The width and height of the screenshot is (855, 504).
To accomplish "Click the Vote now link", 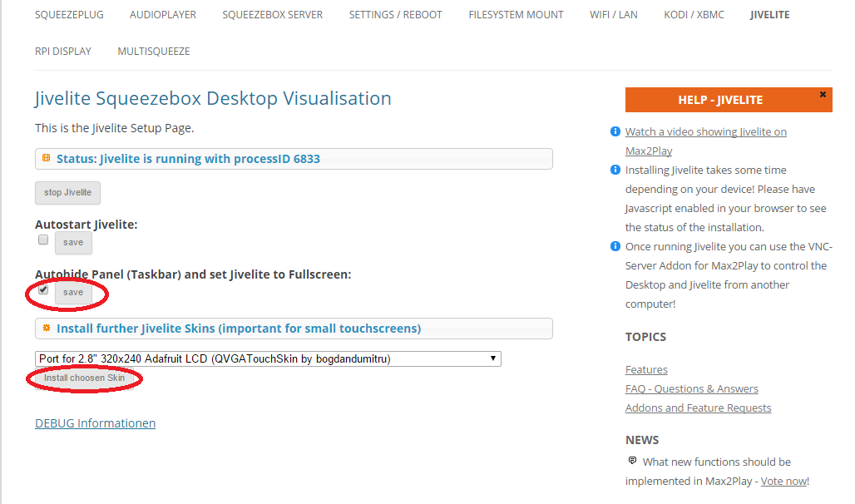I will click(783, 481).
